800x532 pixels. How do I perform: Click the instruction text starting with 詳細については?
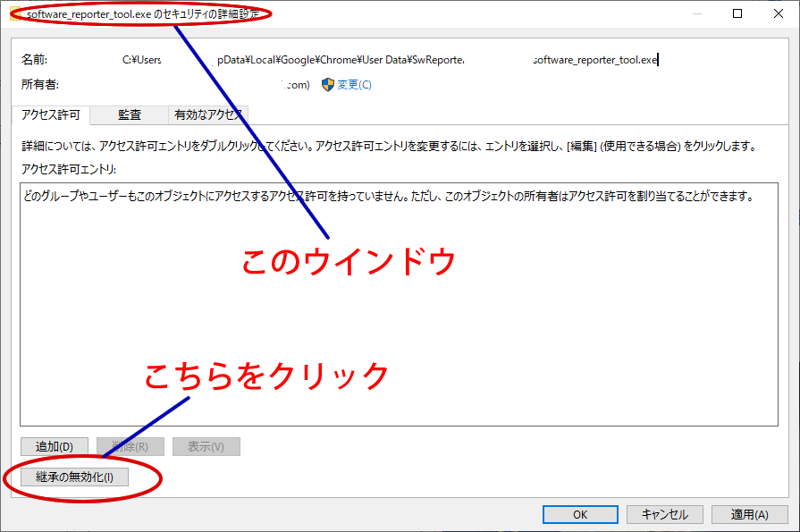click(389, 146)
